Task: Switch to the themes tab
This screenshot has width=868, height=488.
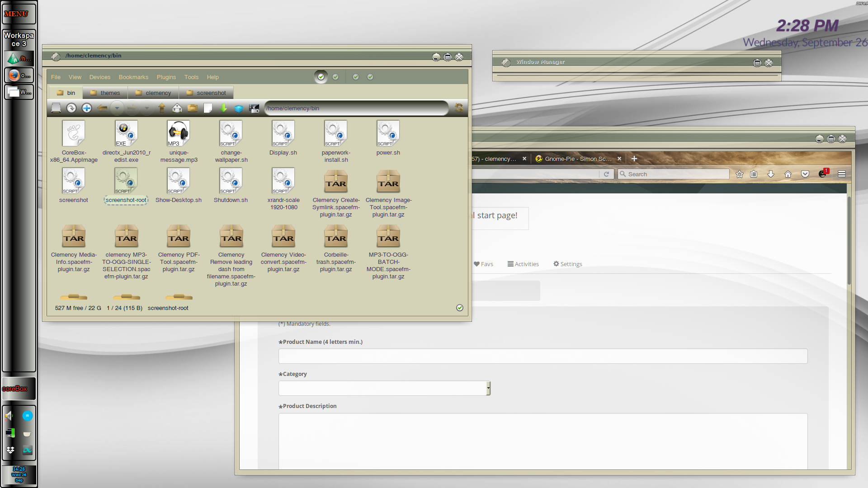Action: point(105,93)
